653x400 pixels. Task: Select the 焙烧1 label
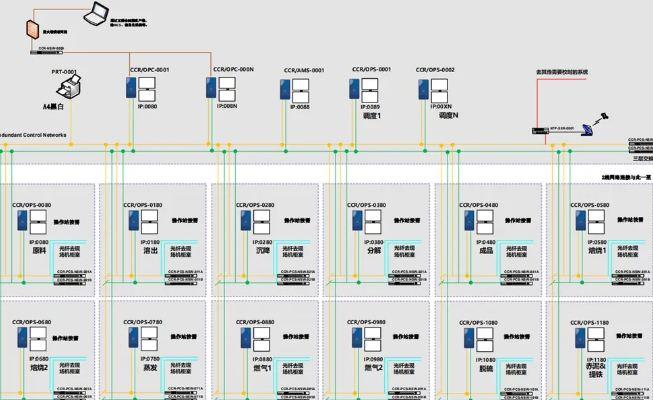pyautogui.click(x=597, y=251)
